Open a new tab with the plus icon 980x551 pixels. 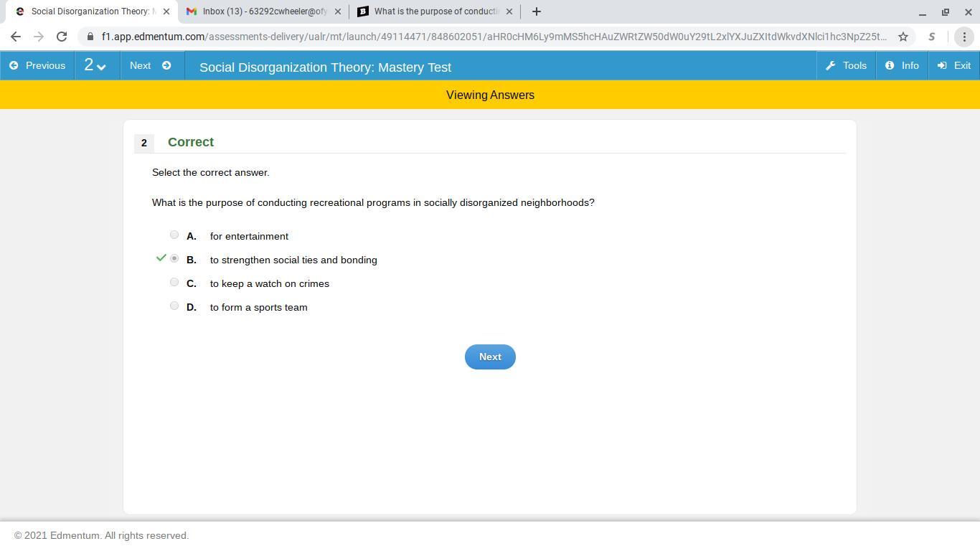537,11
